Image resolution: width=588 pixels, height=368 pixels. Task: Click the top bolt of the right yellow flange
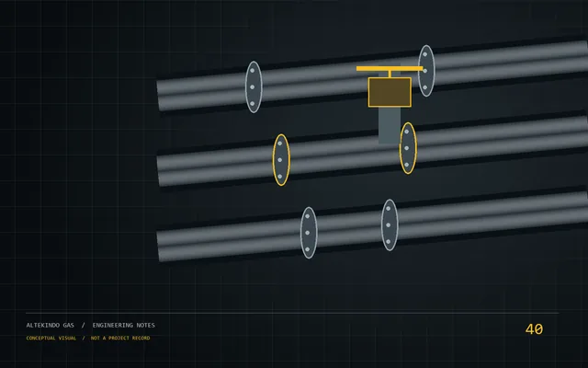pos(406,132)
